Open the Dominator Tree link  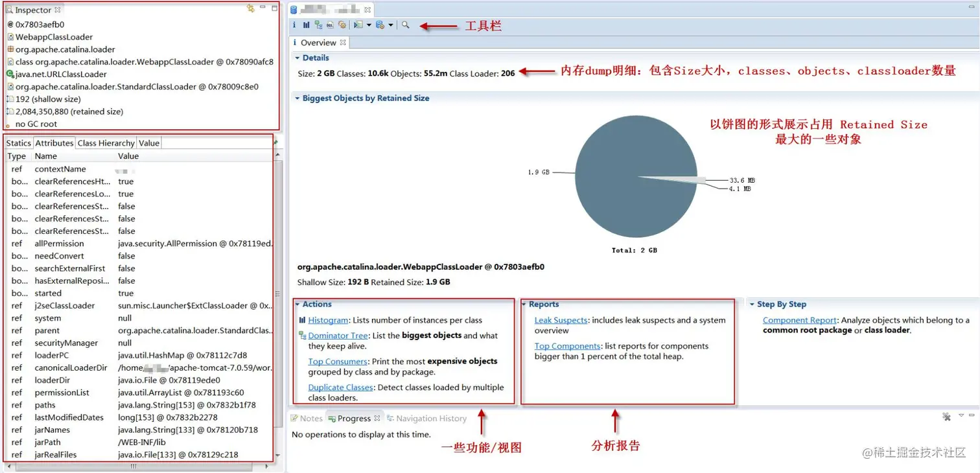(x=338, y=336)
